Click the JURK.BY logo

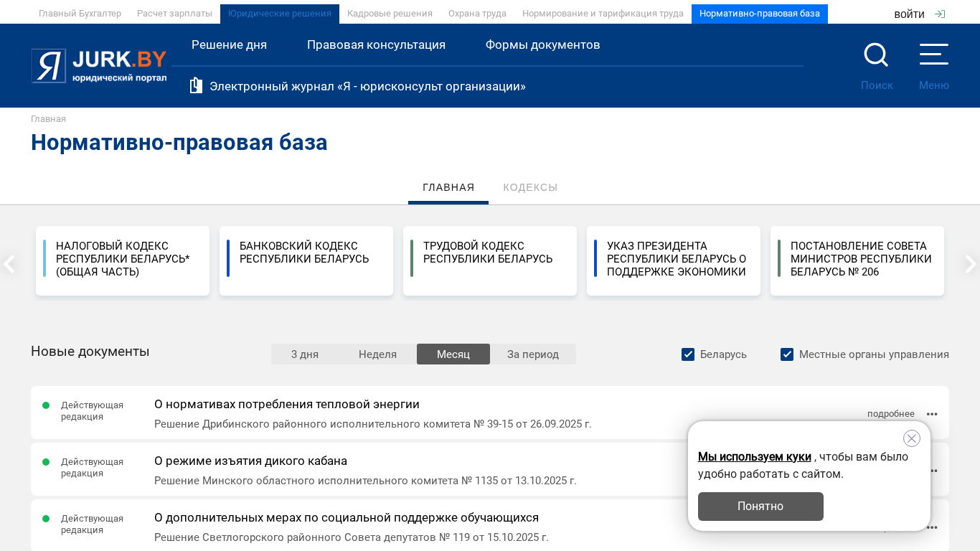coord(99,66)
